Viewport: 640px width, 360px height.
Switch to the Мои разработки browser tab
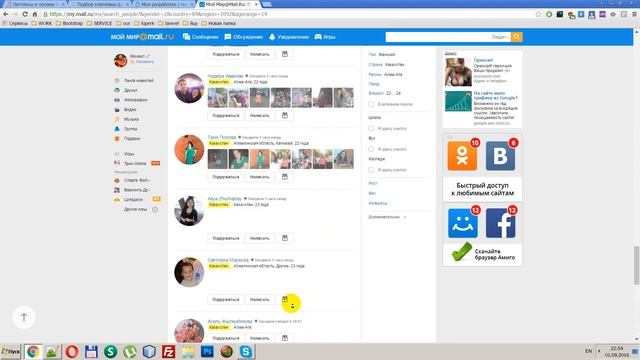point(163,4)
